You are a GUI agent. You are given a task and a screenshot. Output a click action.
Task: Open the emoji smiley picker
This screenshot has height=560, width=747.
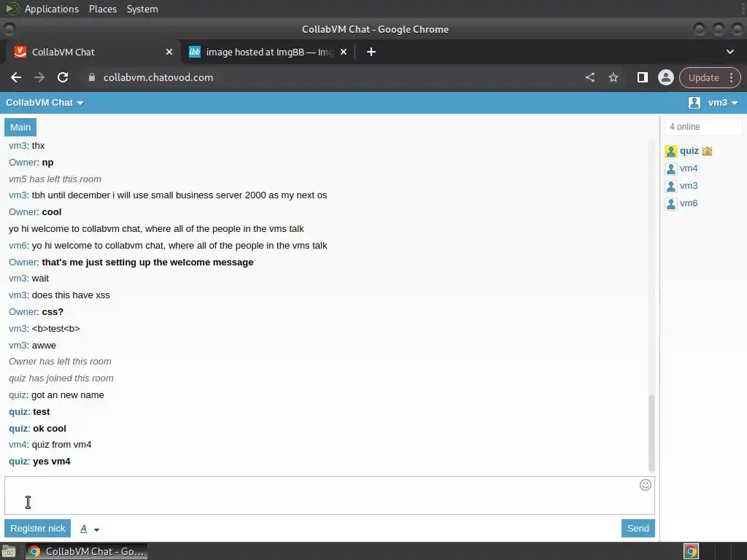click(x=645, y=485)
